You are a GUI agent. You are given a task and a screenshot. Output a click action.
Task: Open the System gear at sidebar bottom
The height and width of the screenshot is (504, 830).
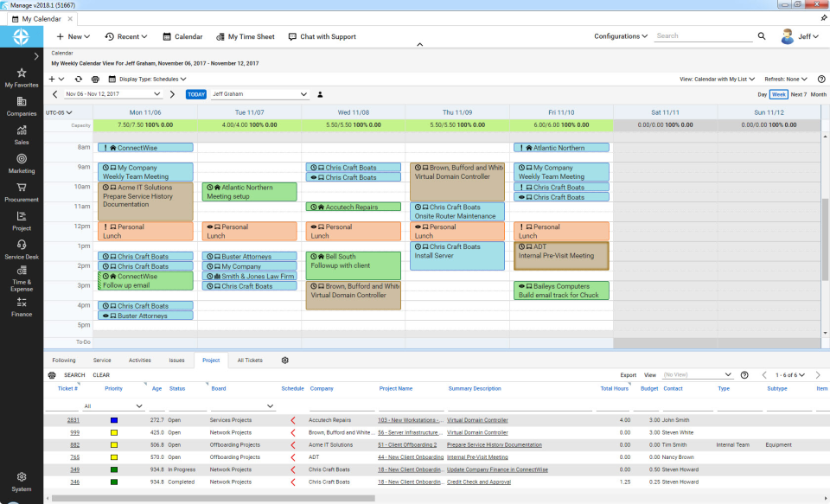[x=21, y=476]
